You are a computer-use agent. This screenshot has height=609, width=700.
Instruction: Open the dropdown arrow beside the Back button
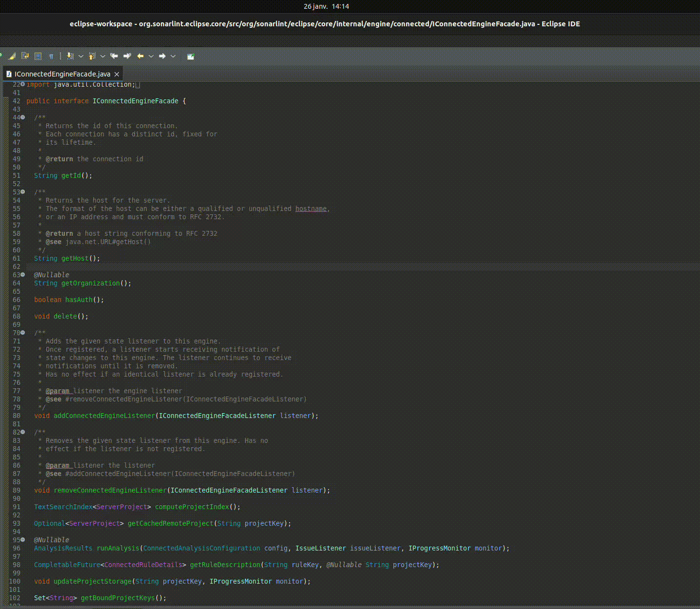point(151,56)
